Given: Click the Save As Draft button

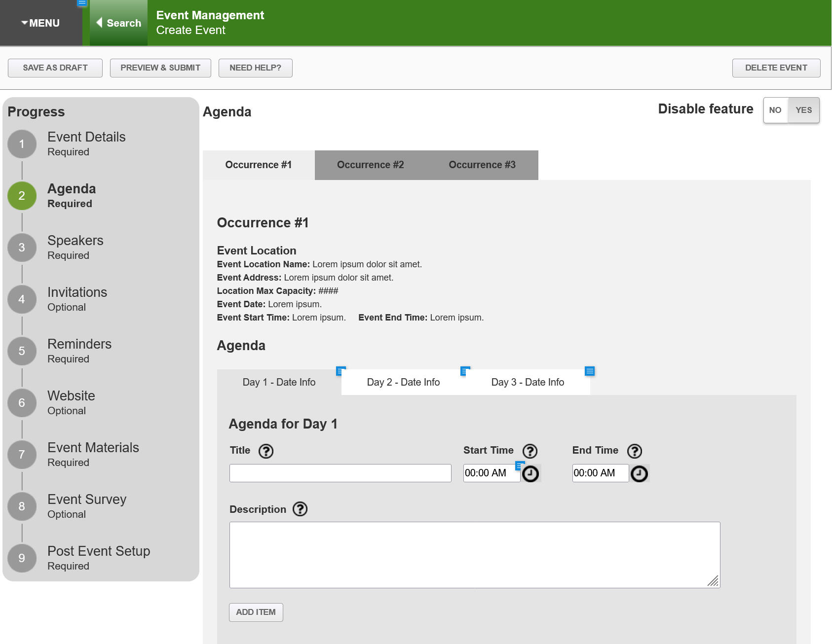Looking at the screenshot, I should click(55, 68).
